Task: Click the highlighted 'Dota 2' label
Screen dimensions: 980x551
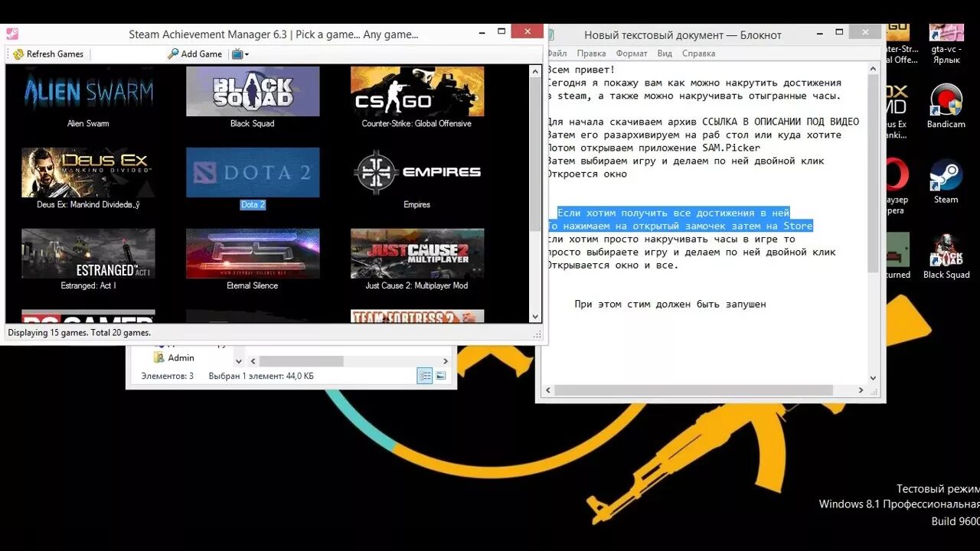Action: pyautogui.click(x=253, y=204)
